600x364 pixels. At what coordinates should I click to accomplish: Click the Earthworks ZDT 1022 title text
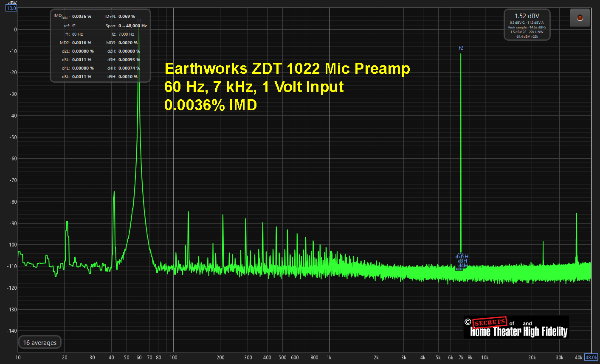[x=287, y=68]
